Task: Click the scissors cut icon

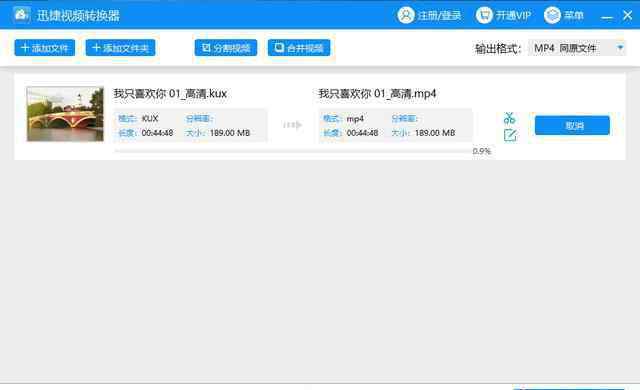Action: pos(509,118)
